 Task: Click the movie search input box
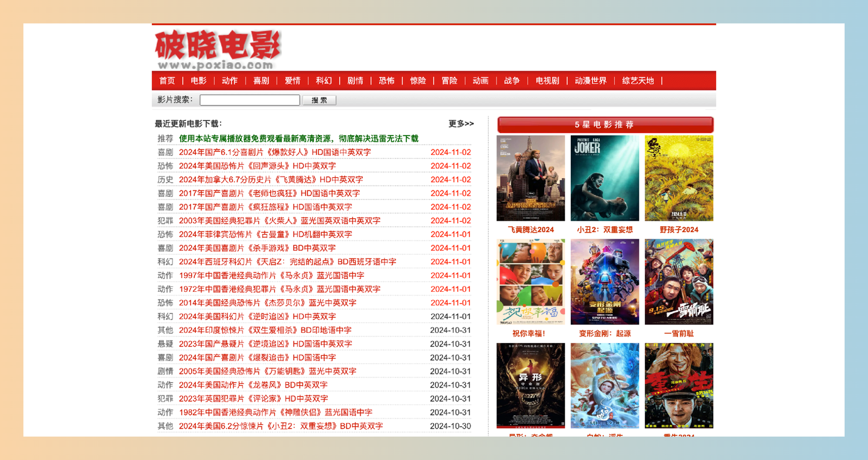click(250, 99)
